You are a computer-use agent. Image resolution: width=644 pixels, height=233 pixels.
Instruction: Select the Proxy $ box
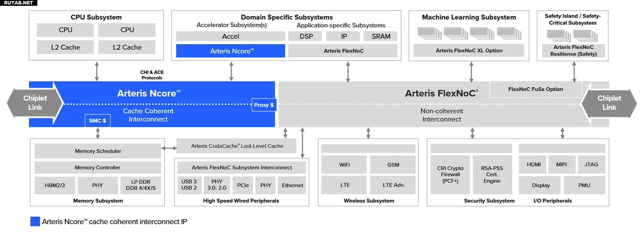click(264, 105)
